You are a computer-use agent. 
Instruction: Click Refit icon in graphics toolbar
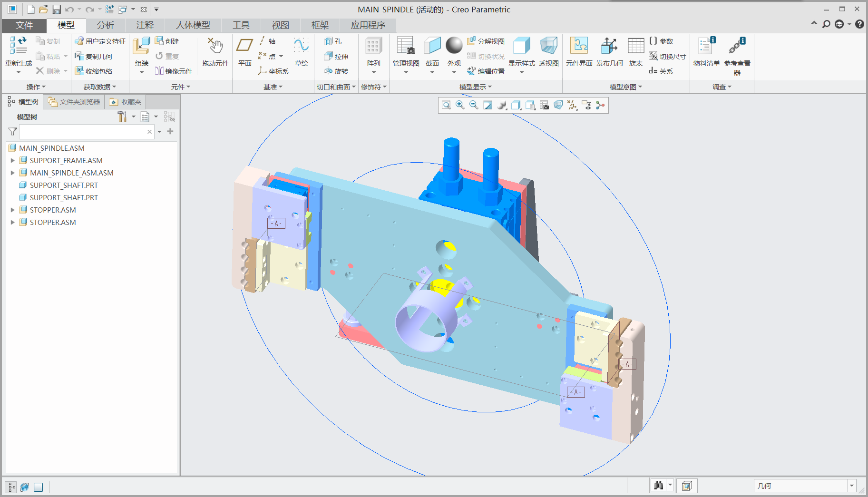tap(446, 105)
